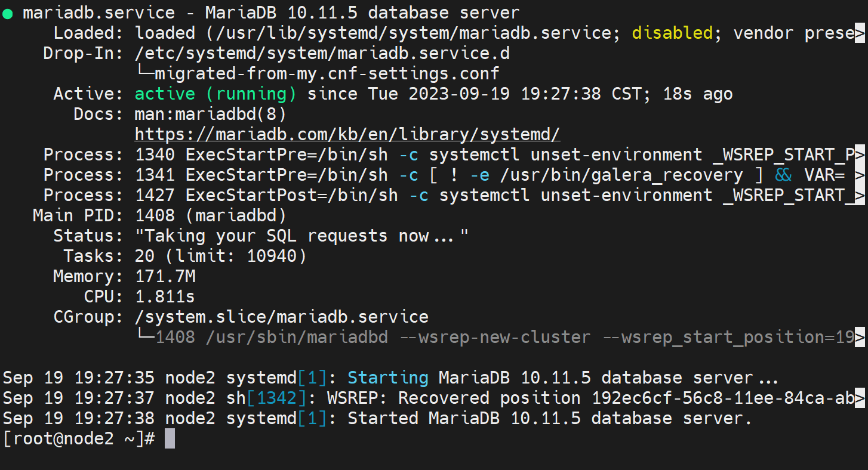
Task: Click the "Taking your SQL requests now..." status
Action: coord(301,236)
